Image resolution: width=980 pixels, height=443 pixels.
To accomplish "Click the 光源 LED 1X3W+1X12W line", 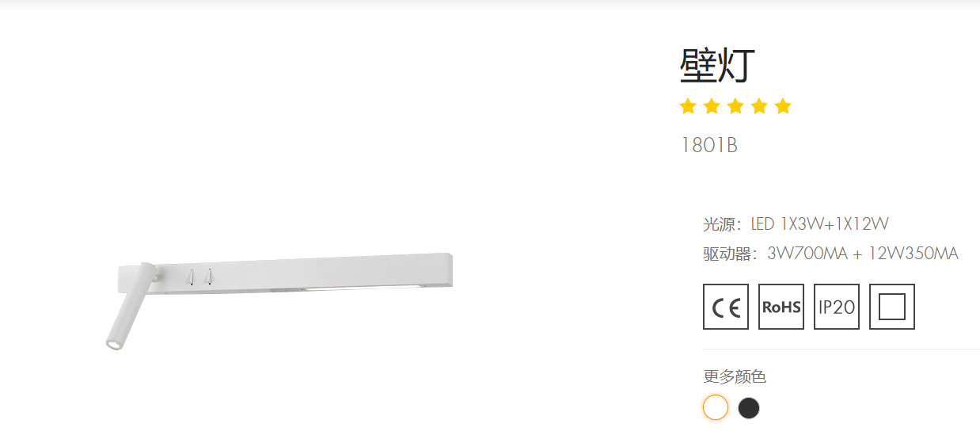I will [801, 224].
